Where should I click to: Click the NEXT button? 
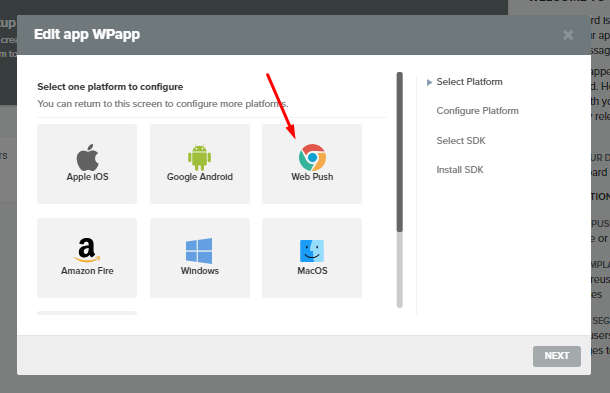pos(557,356)
